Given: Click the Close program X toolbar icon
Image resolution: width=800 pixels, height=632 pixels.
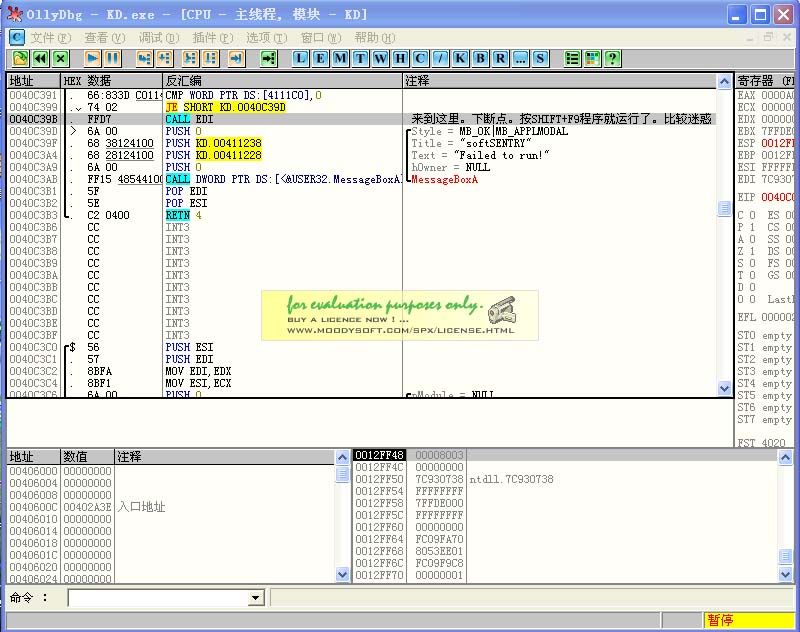Looking at the screenshot, I should click(x=61, y=59).
